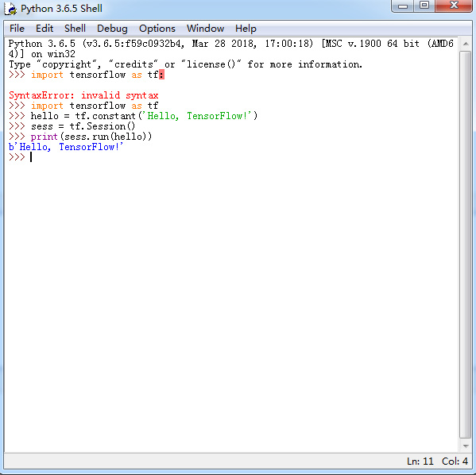Click the 'Python 3.6.5 Shell' window title
This screenshot has height=475, width=476.
pos(61,9)
